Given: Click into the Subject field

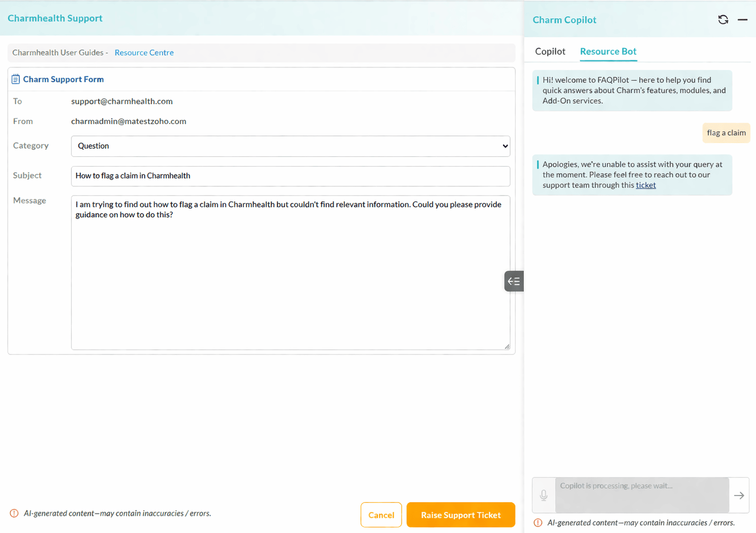Looking at the screenshot, I should click(290, 176).
